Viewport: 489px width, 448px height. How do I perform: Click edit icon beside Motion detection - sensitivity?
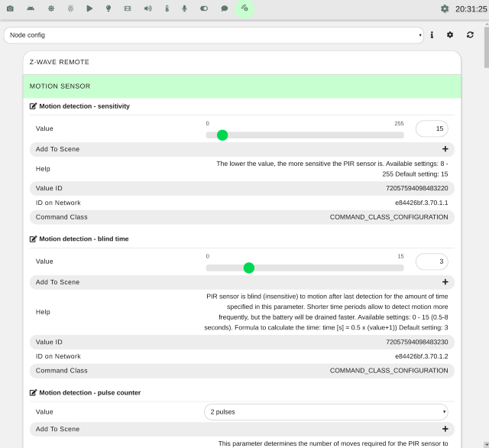click(34, 106)
